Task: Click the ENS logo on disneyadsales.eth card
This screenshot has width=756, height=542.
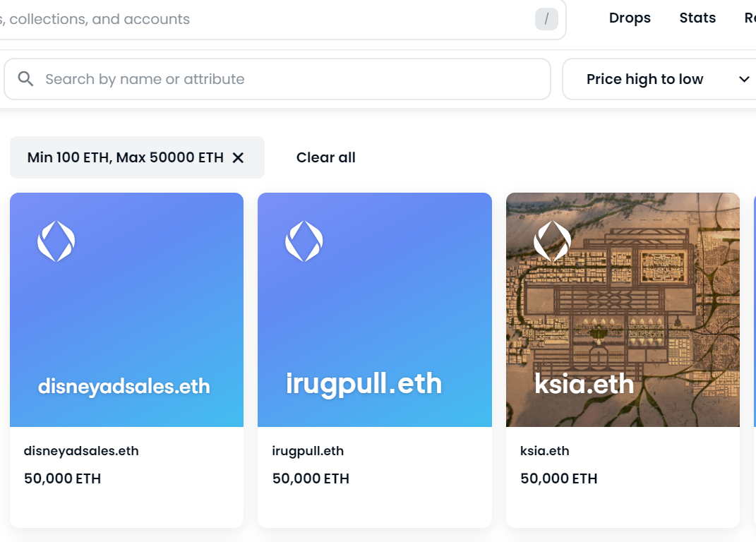Action: click(56, 241)
